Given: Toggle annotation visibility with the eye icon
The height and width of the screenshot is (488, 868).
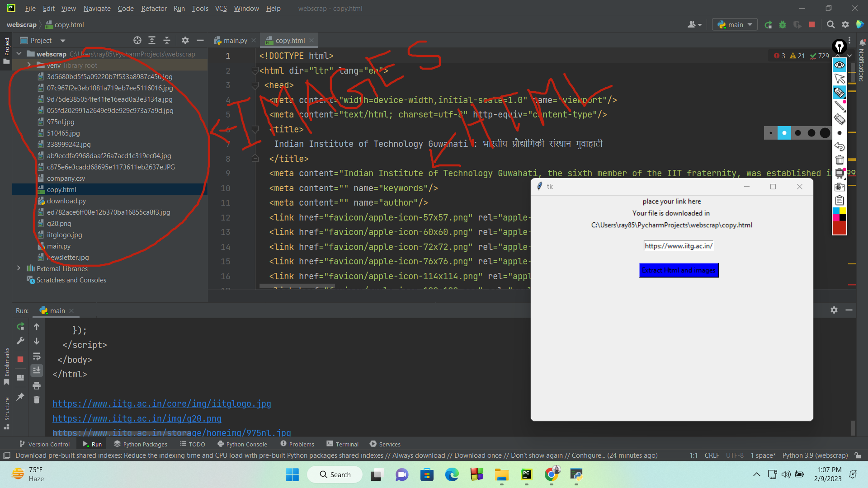Looking at the screenshot, I should coord(840,65).
